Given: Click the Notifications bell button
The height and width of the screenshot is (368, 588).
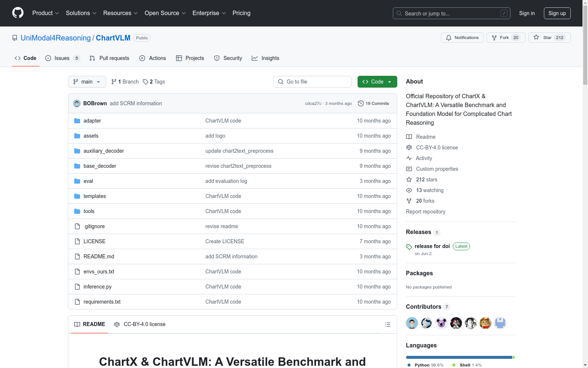Looking at the screenshot, I should [462, 38].
